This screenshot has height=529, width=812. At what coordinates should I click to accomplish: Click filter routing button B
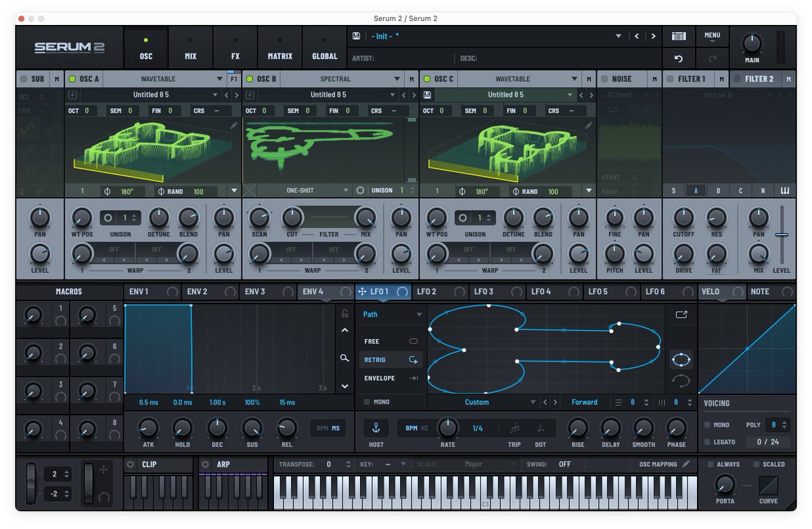click(x=718, y=191)
